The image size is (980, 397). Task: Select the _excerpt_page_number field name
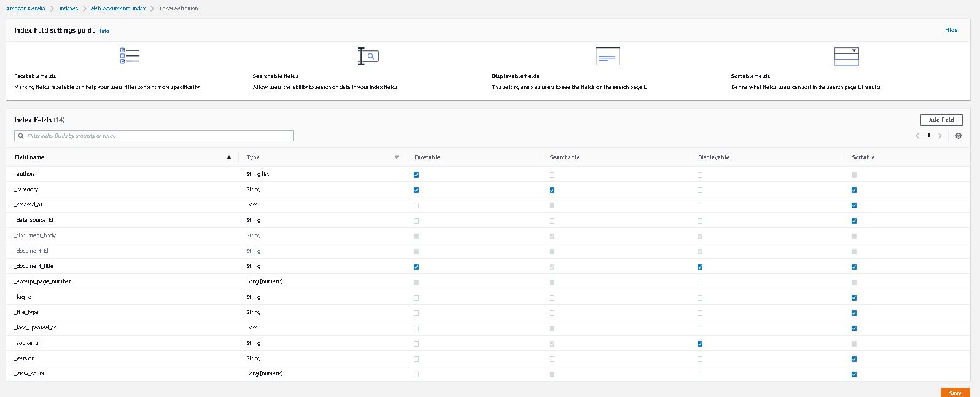(x=42, y=281)
